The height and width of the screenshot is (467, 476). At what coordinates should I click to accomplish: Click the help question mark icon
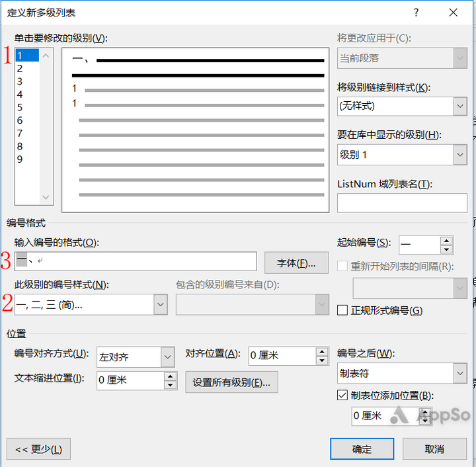pos(416,13)
